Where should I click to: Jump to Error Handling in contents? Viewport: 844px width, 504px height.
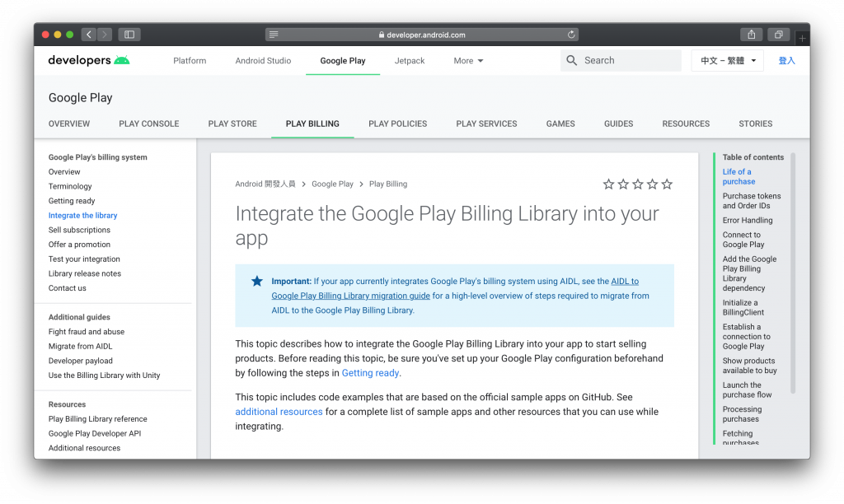click(x=747, y=220)
